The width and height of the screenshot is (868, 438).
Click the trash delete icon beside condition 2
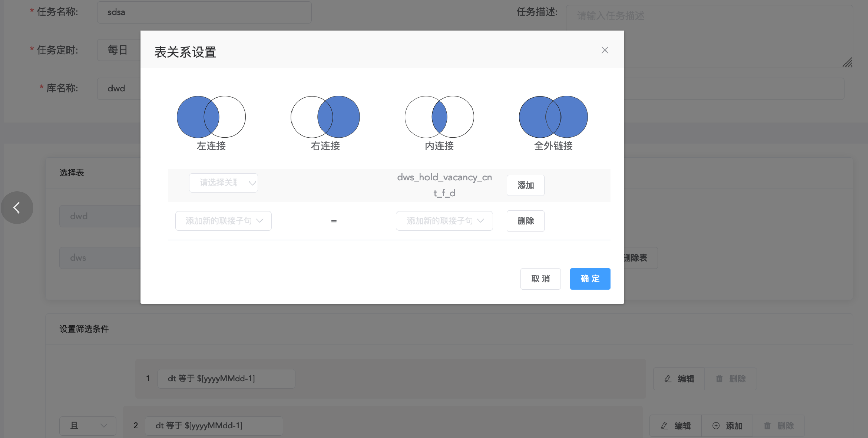tap(768, 426)
